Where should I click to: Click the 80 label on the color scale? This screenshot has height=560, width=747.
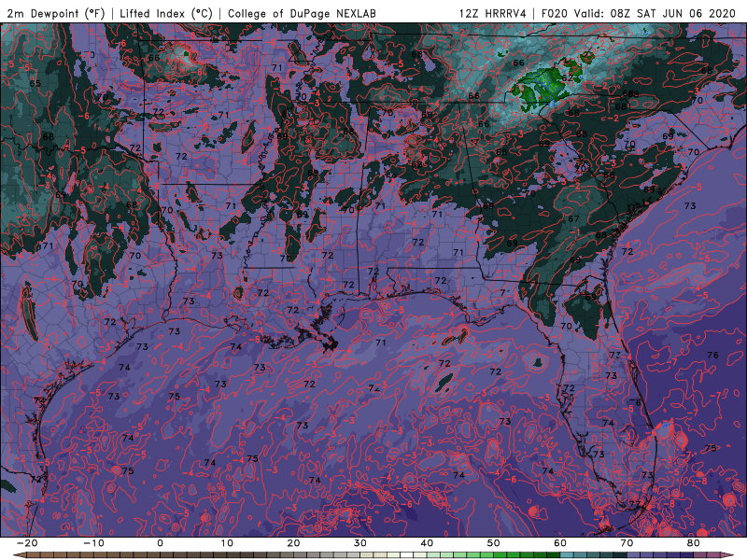tap(694, 543)
